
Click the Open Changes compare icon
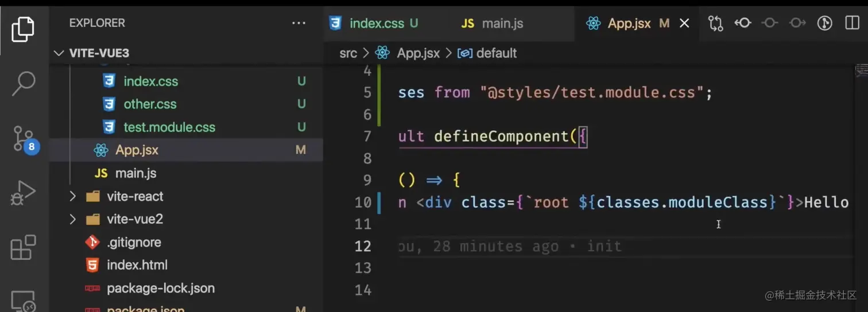coord(715,23)
